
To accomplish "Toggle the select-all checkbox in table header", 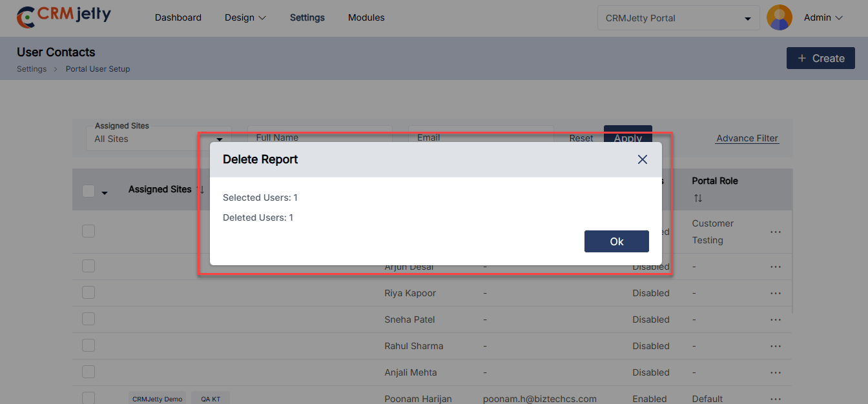I will click(88, 191).
